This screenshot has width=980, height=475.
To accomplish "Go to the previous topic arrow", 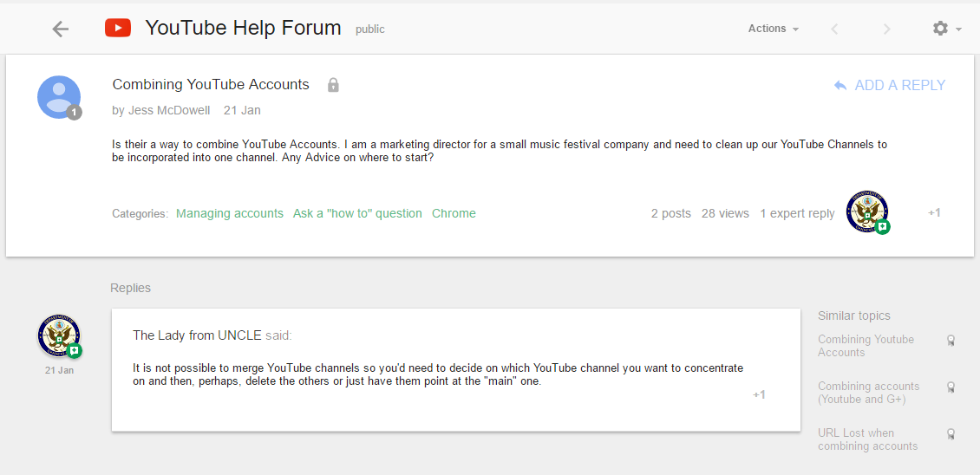I will tap(834, 29).
